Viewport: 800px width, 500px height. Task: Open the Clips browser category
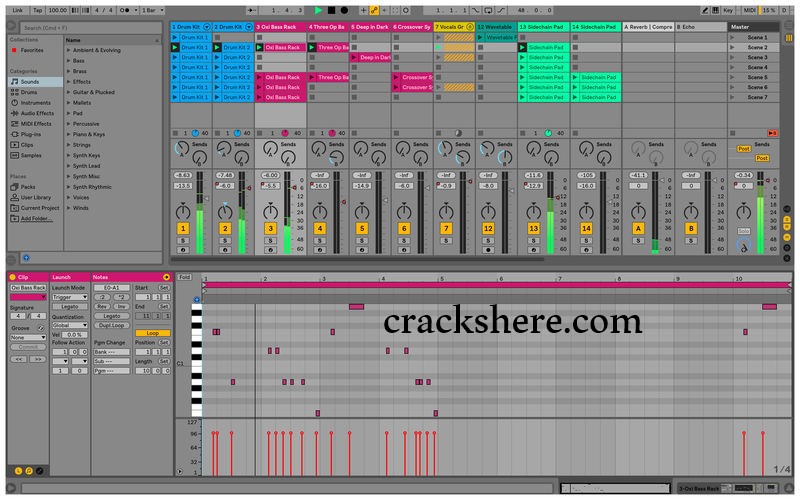click(x=27, y=145)
